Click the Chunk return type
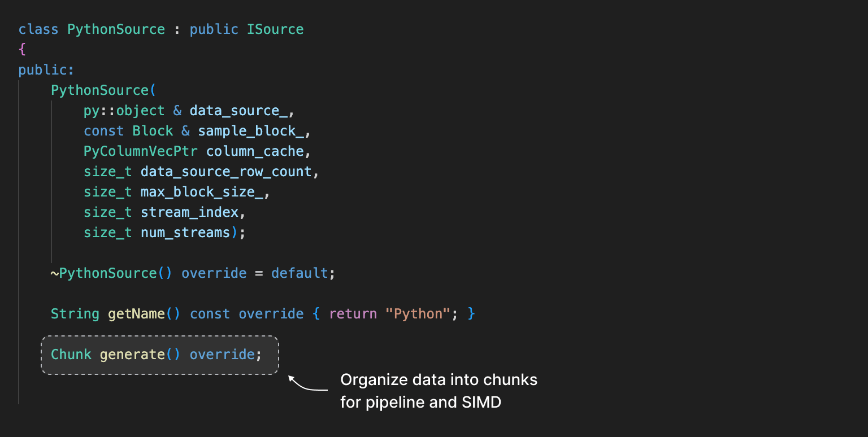Image resolution: width=868 pixels, height=437 pixels. [71, 355]
